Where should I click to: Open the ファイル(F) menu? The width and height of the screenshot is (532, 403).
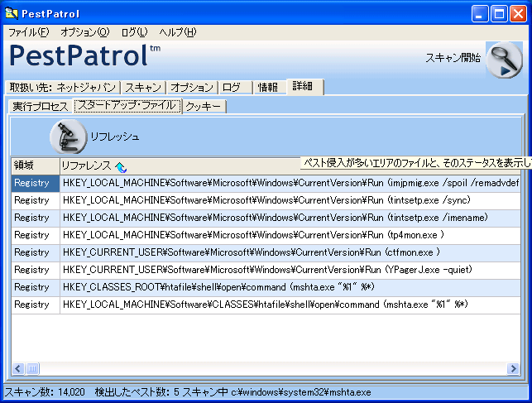click(28, 32)
